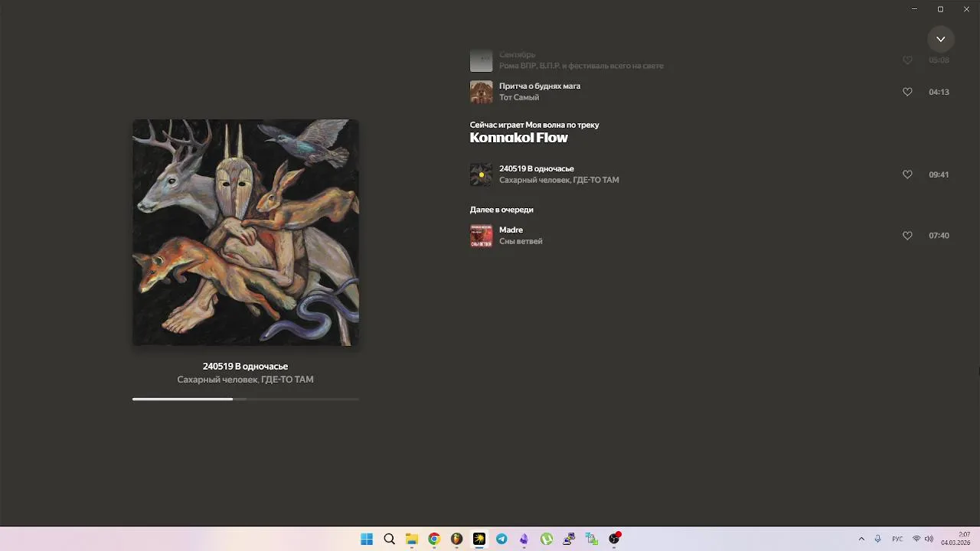Screen dimensions: 980x551
Task: Like the track Притча о буднях мага
Action: click(907, 92)
